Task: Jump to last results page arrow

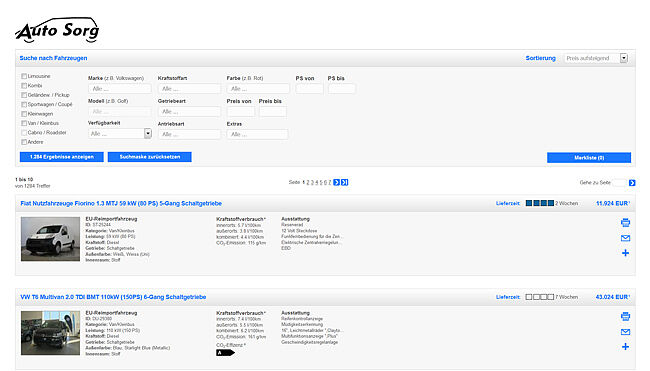Action: (344, 182)
